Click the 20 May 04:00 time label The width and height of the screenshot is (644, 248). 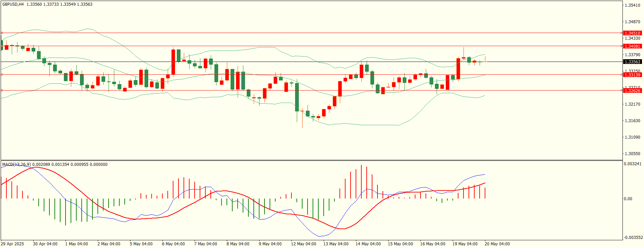(x=497, y=244)
